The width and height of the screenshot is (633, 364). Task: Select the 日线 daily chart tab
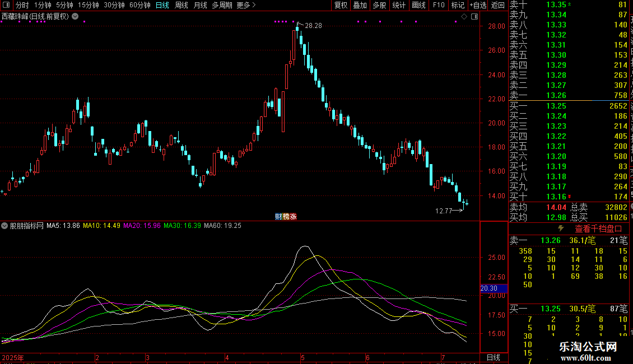pyautogui.click(x=162, y=5)
